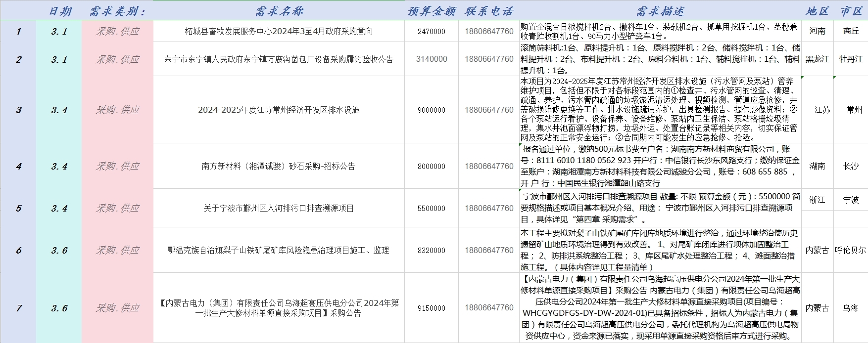Select the 南方新材料 砂石采购 name cell
Viewport: 868px width, 343px height.
279,167
